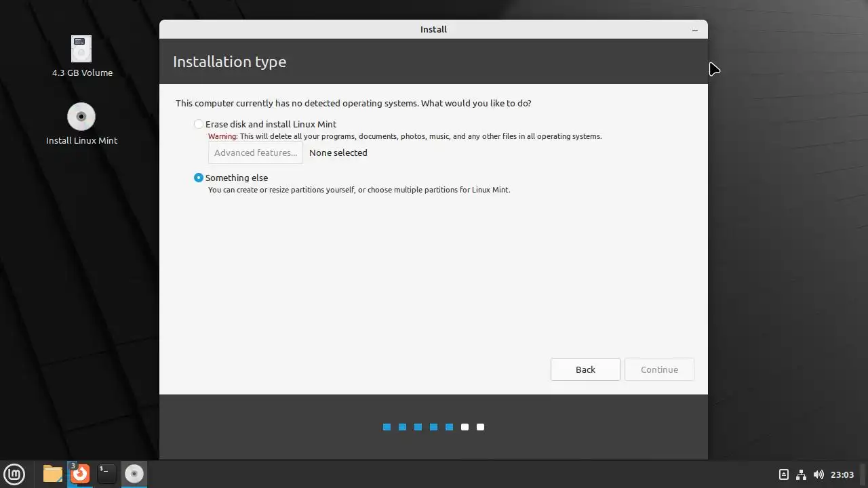Click the Advanced features button
This screenshot has width=868, height=488.
click(x=256, y=152)
